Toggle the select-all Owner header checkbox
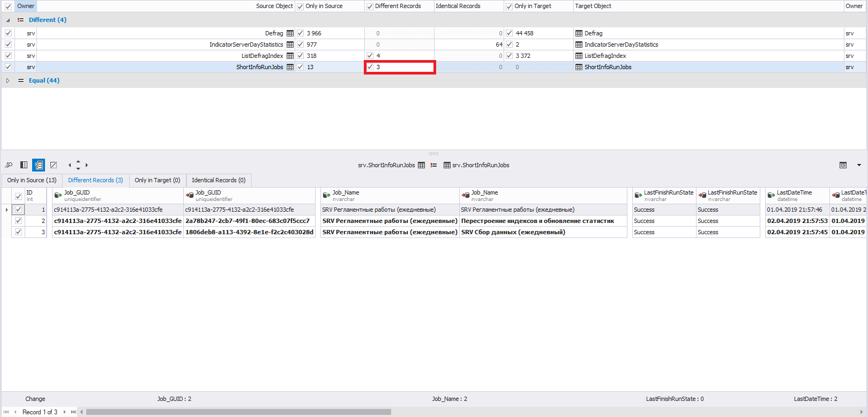The image size is (868, 417). coord(8,6)
